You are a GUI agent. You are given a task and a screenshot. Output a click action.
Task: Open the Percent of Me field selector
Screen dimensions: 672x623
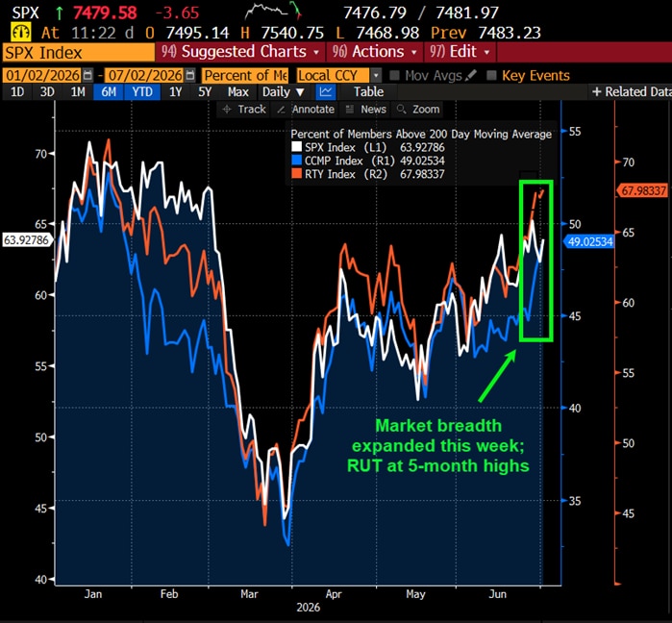[x=245, y=75]
